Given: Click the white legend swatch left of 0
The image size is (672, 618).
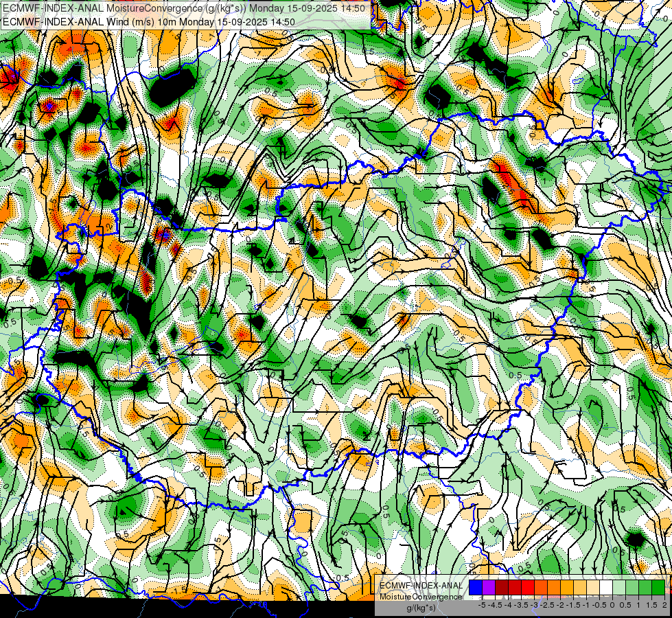Looking at the screenshot, I should pos(606,588).
